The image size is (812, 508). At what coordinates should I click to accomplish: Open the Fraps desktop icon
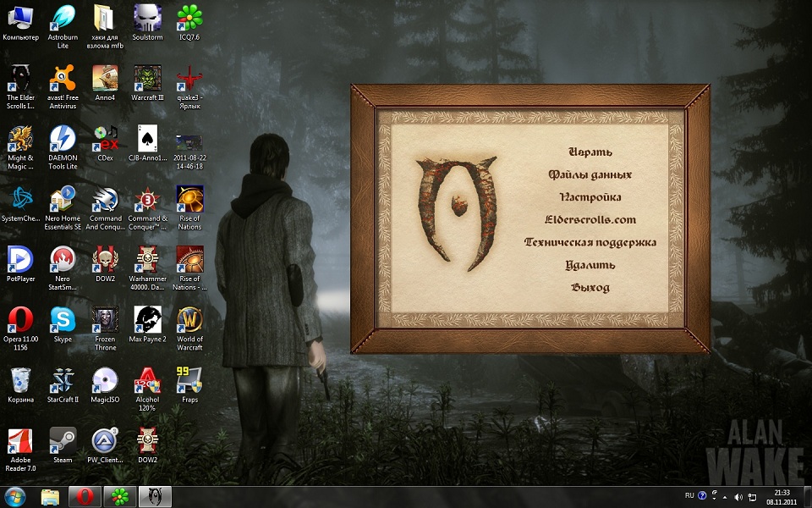click(189, 382)
